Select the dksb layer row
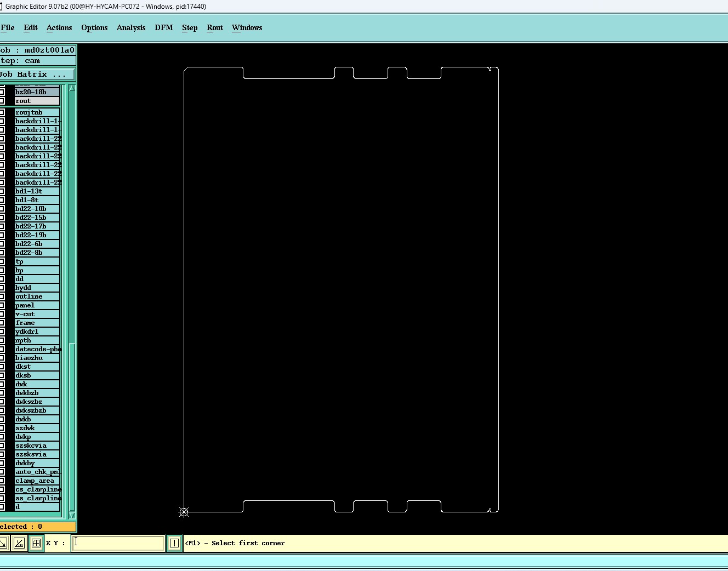Screen dimensions: 728x571 (x=37, y=375)
